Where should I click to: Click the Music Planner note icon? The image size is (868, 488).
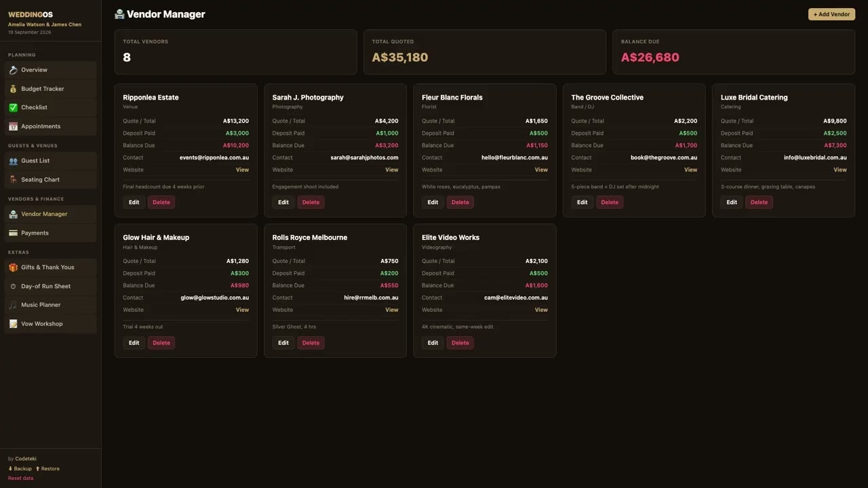13,305
